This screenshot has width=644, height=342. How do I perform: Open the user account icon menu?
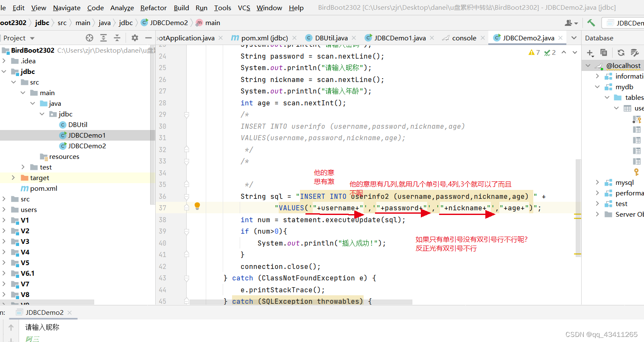coord(571,23)
